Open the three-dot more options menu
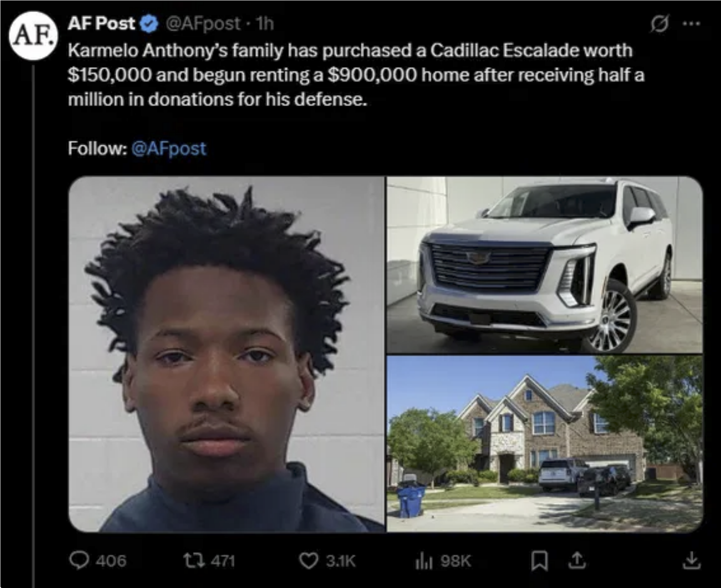Viewport: 721px width, 588px height. coord(691,24)
